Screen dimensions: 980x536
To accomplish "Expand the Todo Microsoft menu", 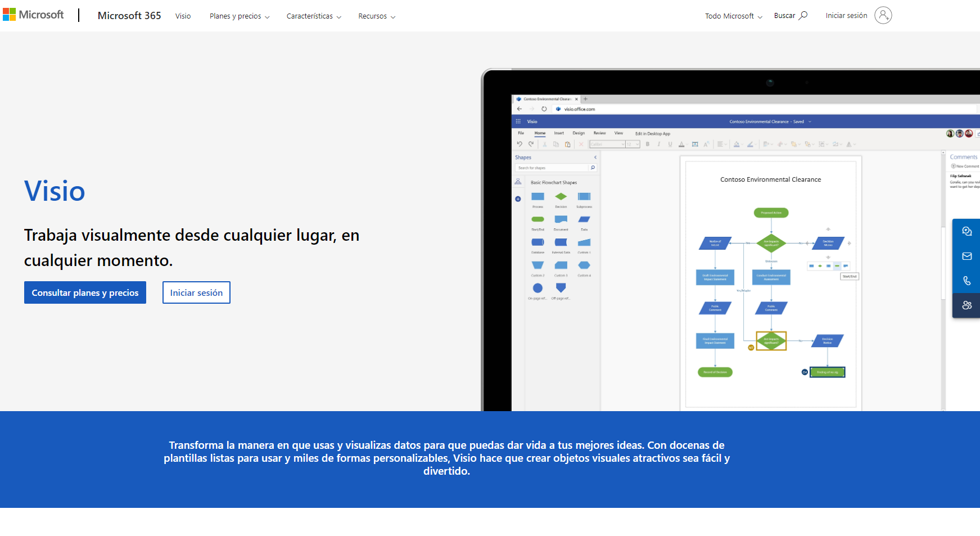I will 734,16.
